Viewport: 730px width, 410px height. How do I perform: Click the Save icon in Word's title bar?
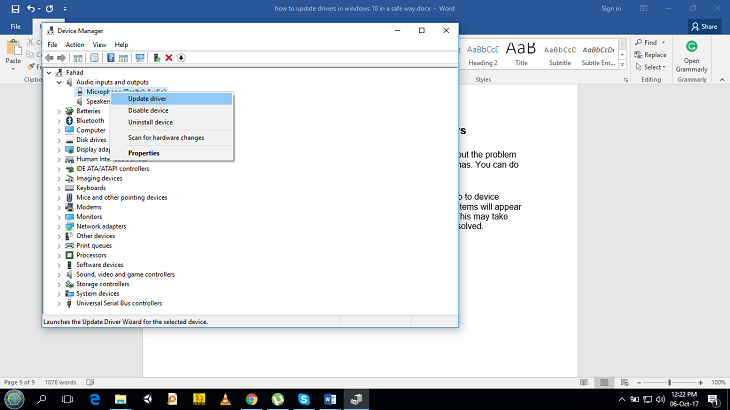(x=15, y=8)
